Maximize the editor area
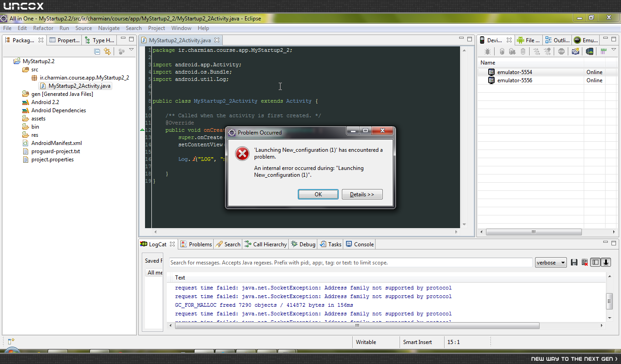The height and width of the screenshot is (364, 621). (x=470, y=39)
